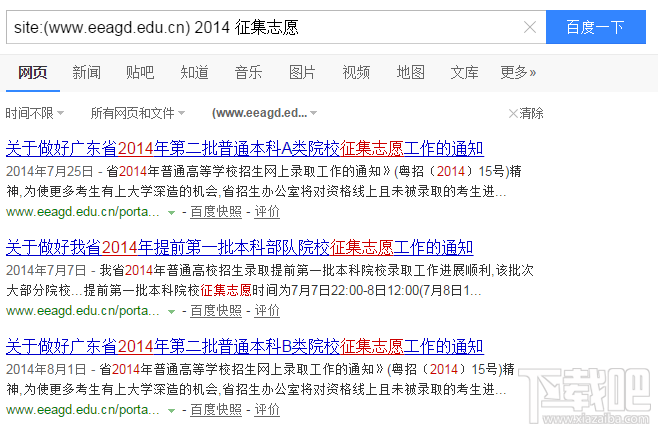Expand the 时间不限 time filter dropdown
The image size is (658, 429).
34,113
